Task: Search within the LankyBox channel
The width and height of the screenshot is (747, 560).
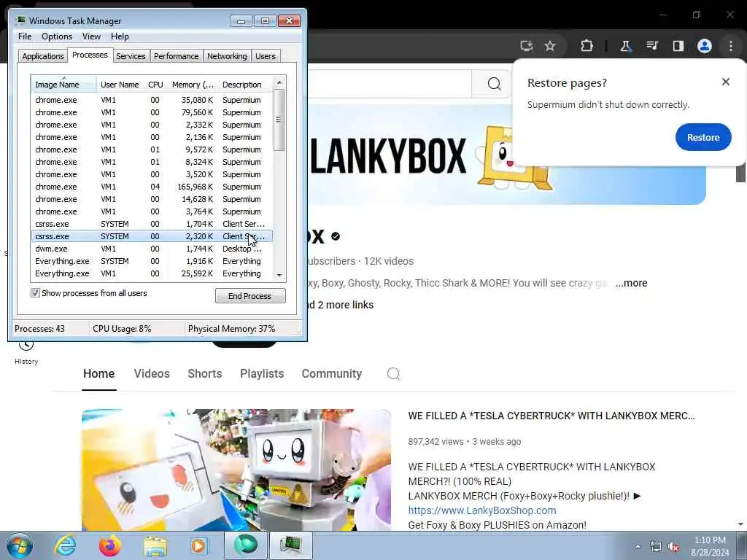Action: pyautogui.click(x=393, y=374)
